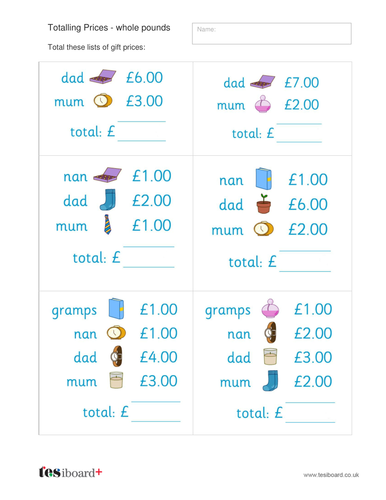Viewport: 386px width, 500px height.
Task: Click the blue book icon next to gramps
Action: coord(116,309)
